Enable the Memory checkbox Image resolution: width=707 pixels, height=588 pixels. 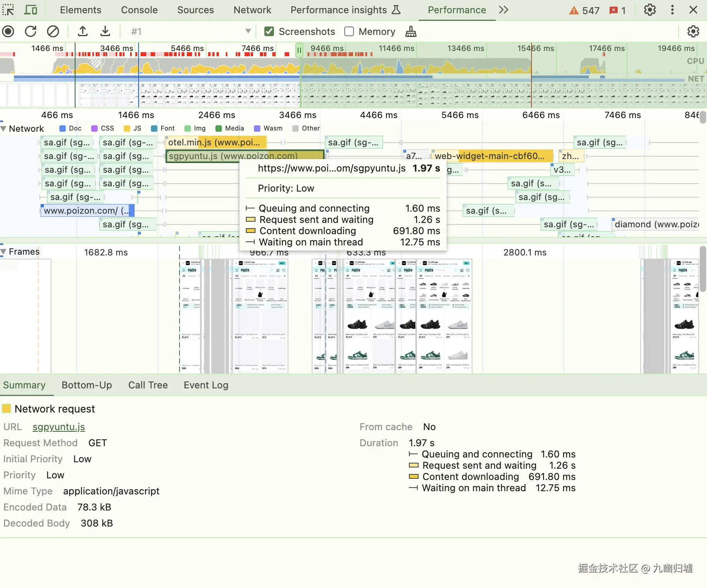349,32
